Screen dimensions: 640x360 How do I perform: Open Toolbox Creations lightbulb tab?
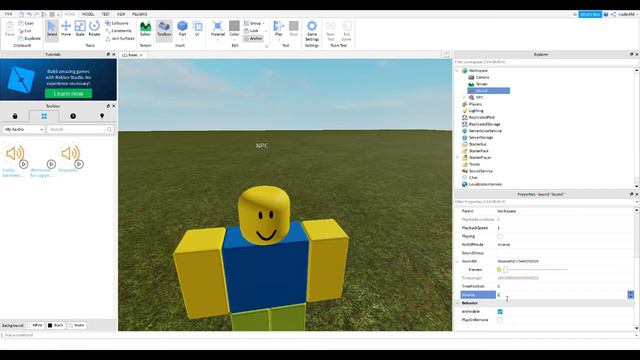tap(102, 116)
